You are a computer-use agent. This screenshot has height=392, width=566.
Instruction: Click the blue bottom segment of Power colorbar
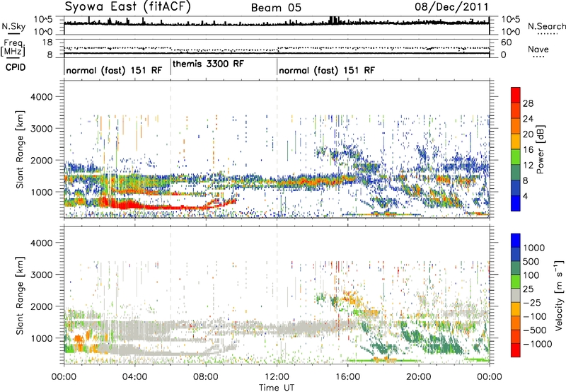tap(516, 203)
